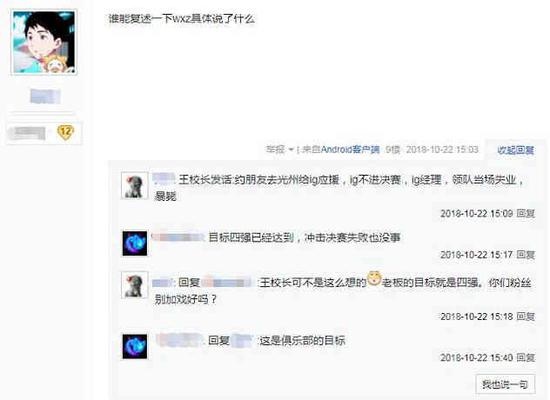Expand the 举报 dropdown arrow
Viewport: 550px width, 400px height.
click(291, 150)
